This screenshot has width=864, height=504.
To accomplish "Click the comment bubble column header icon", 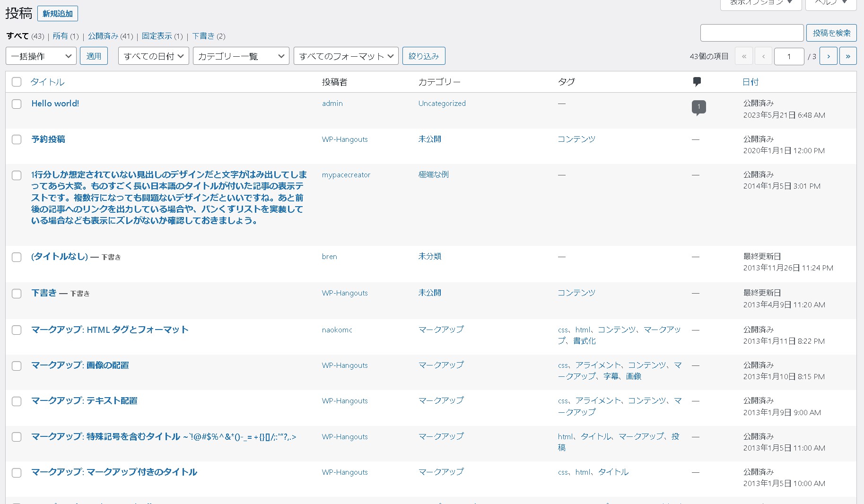I will (x=697, y=81).
